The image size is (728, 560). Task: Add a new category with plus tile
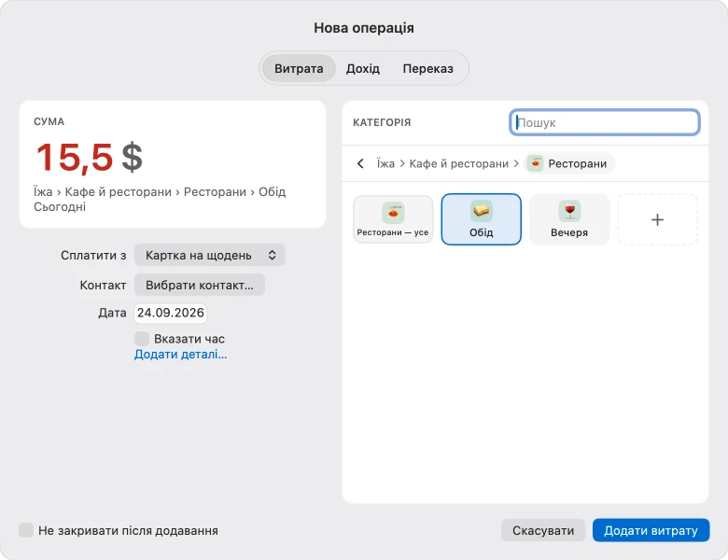[657, 219]
